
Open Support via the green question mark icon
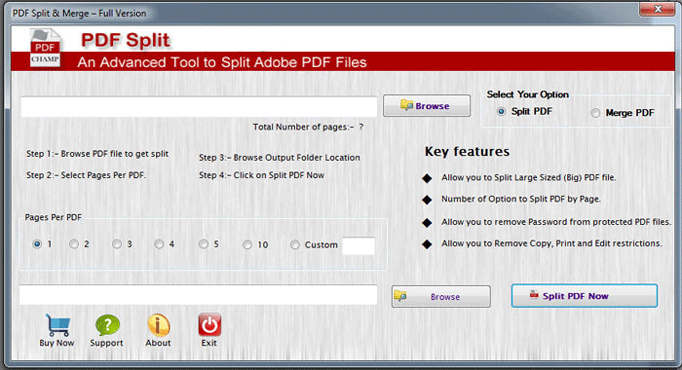107,325
